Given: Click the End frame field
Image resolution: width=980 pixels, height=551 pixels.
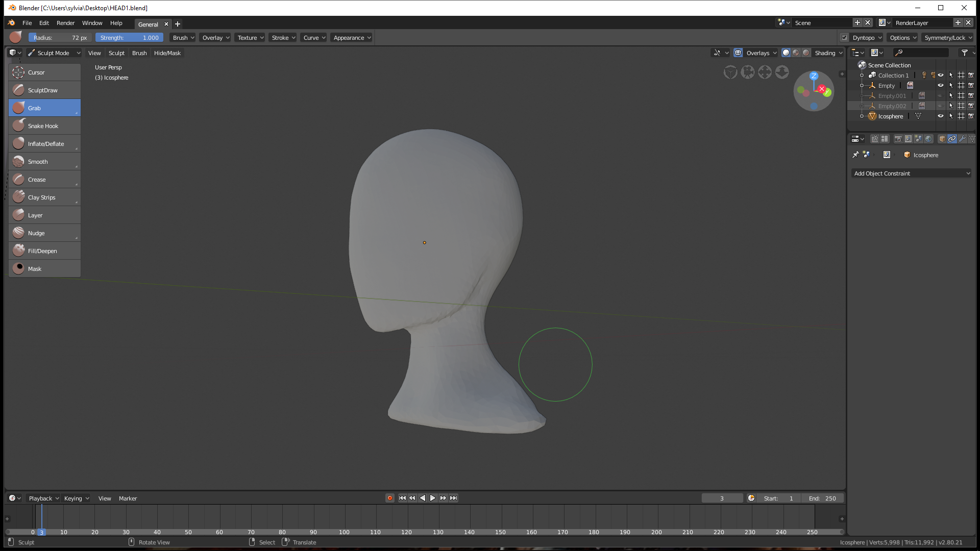Looking at the screenshot, I should coord(822,498).
